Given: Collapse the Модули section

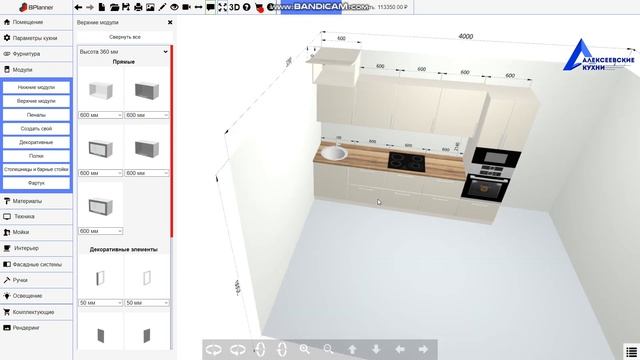Looking at the screenshot, I should 36,70.
